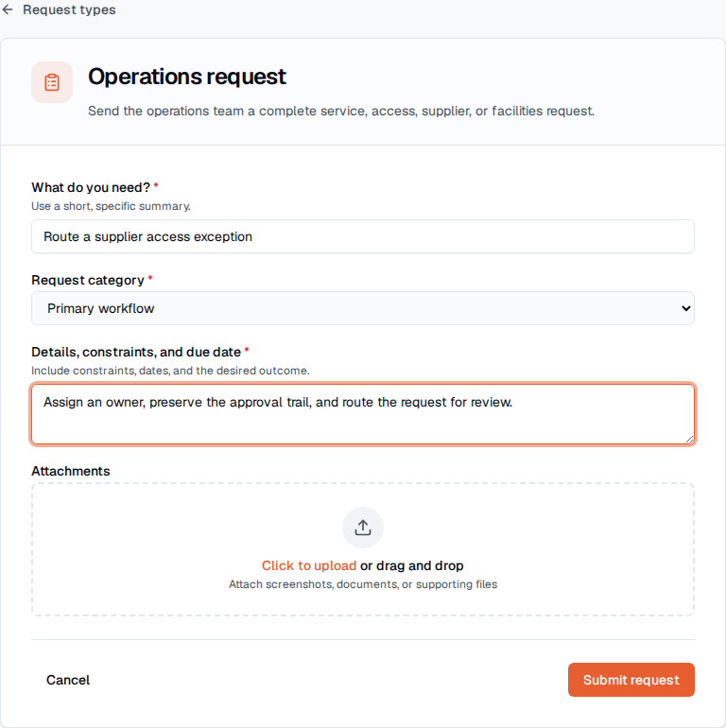Click the orange clipboard form icon
Image resolution: width=726 pixels, height=728 pixels.
point(52,82)
